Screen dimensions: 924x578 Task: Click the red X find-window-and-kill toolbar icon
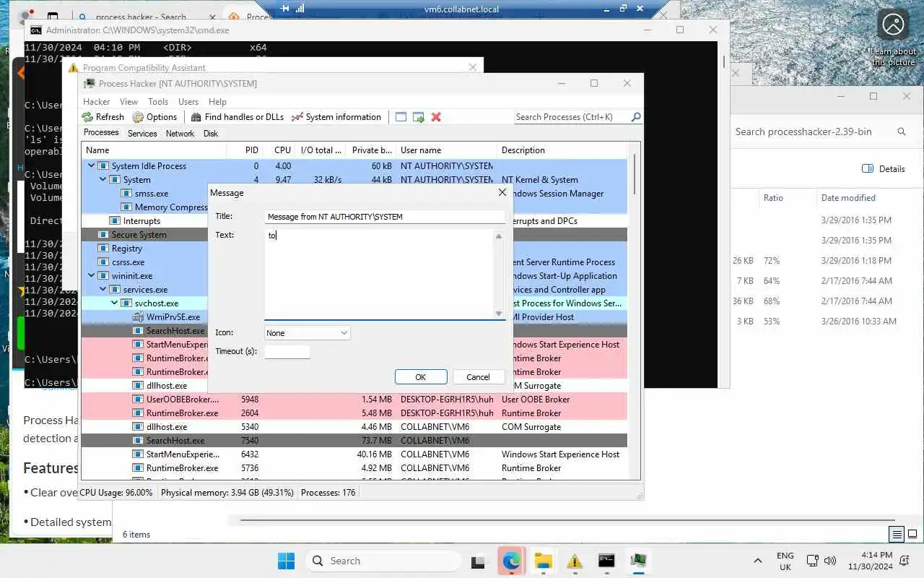click(x=436, y=117)
